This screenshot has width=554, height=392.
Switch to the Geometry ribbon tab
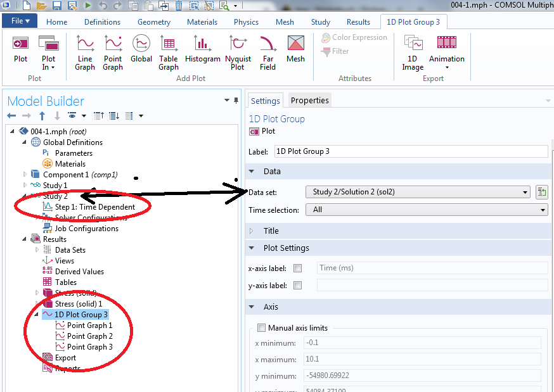click(x=153, y=22)
